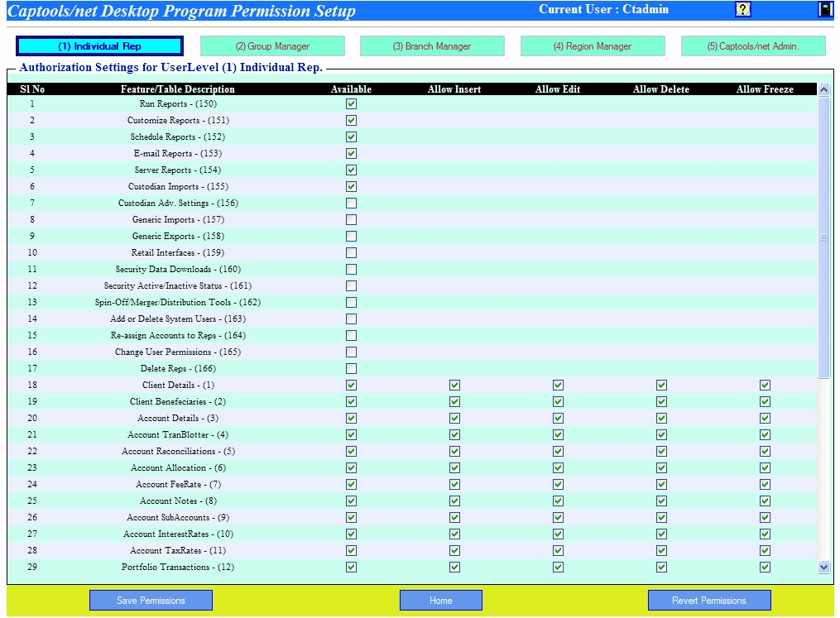Image resolution: width=840 pixels, height=618 pixels.
Task: Click the yellow help question mark icon
Action: [x=742, y=10]
